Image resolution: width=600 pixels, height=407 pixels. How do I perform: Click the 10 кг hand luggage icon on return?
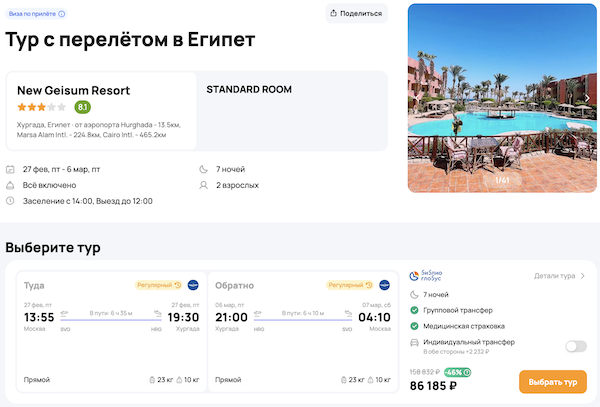(x=370, y=380)
